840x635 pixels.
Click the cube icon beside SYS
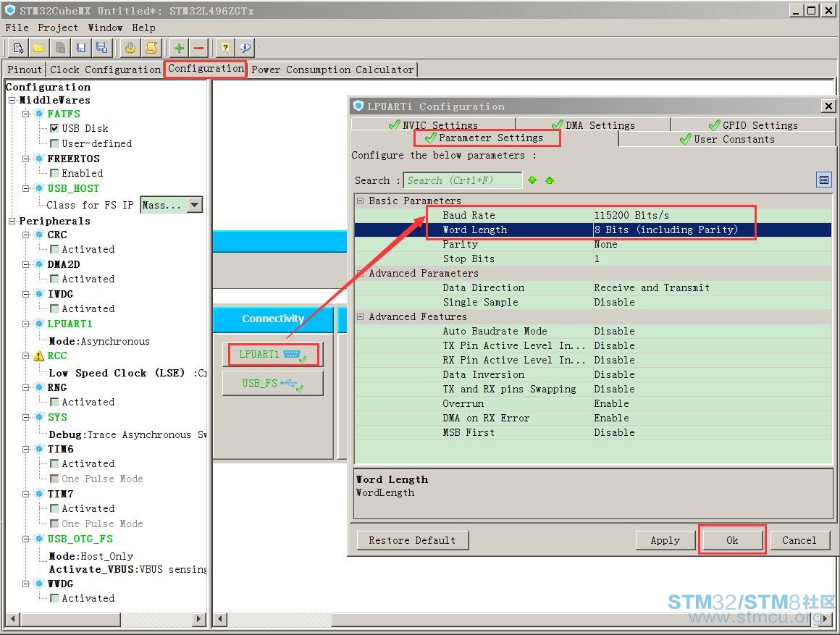click(39, 417)
